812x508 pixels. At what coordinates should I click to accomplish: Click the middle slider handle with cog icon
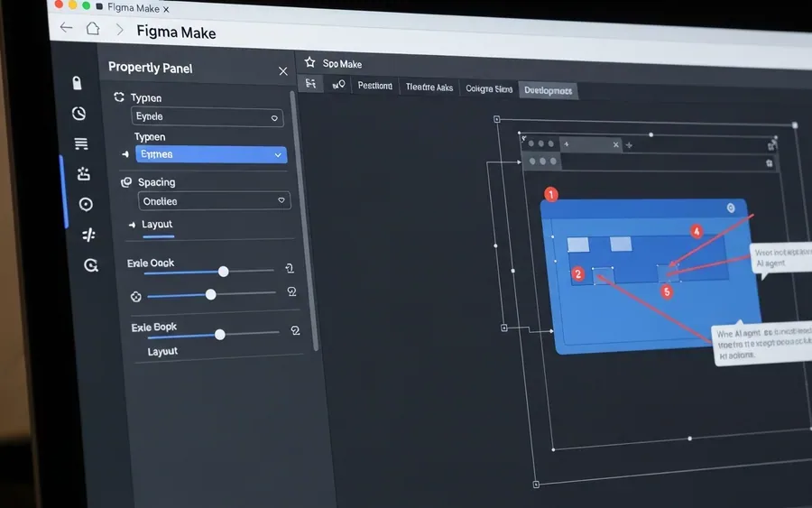(210, 295)
